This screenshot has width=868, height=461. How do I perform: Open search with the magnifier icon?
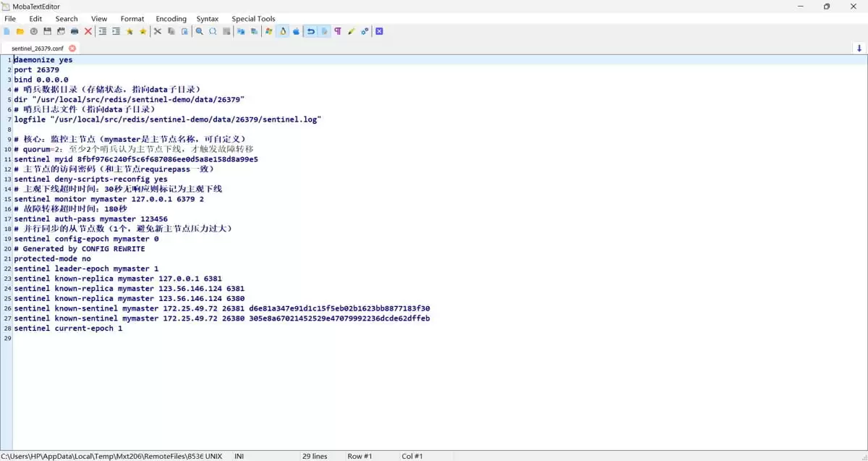(200, 31)
